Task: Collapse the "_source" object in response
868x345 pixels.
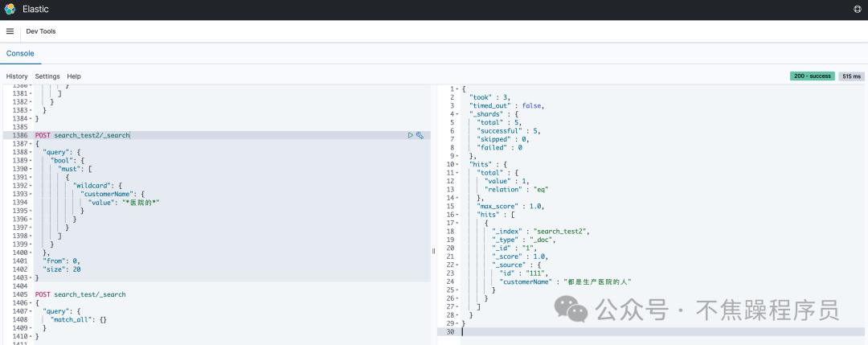Action: pos(456,265)
